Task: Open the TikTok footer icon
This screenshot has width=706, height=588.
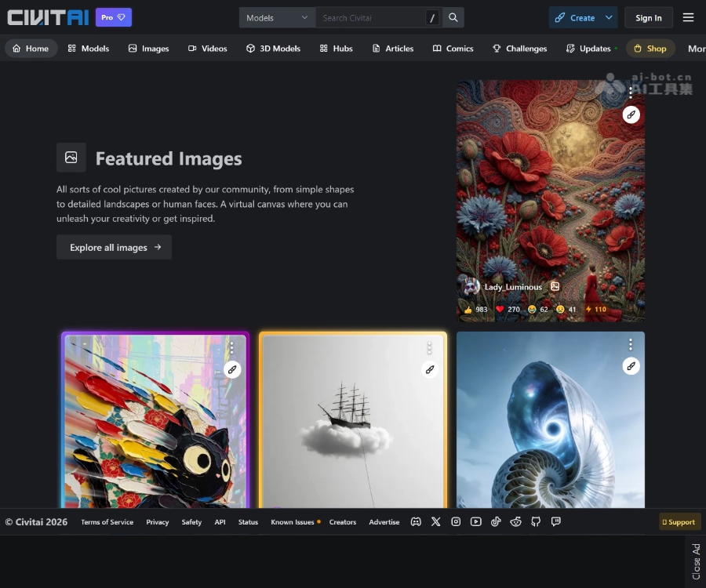Action: click(x=496, y=521)
